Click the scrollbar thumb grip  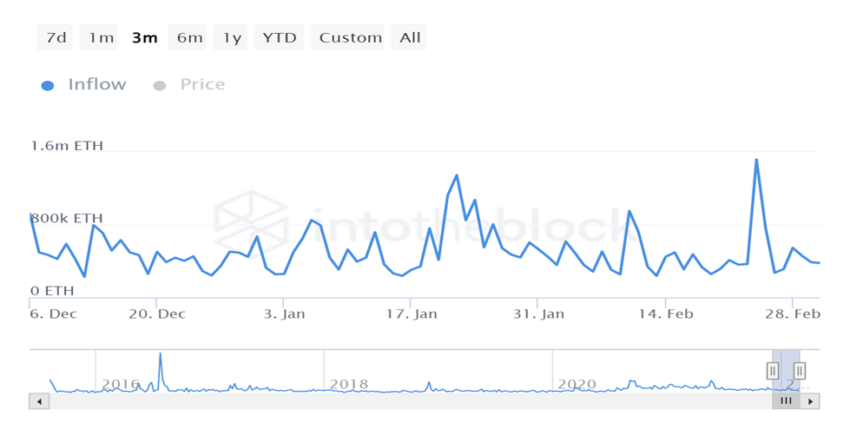[786, 401]
